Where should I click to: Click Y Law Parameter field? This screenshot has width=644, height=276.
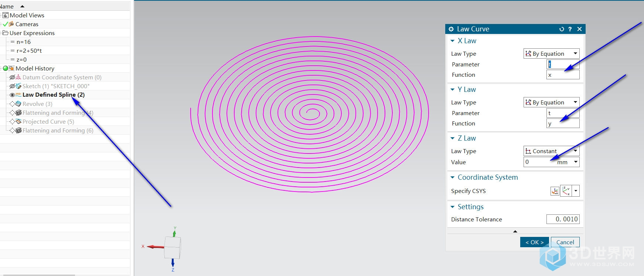click(563, 113)
